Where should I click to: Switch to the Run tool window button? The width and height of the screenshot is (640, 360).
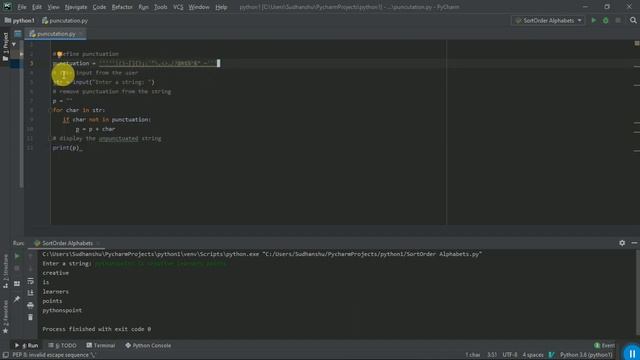[x=27, y=345]
